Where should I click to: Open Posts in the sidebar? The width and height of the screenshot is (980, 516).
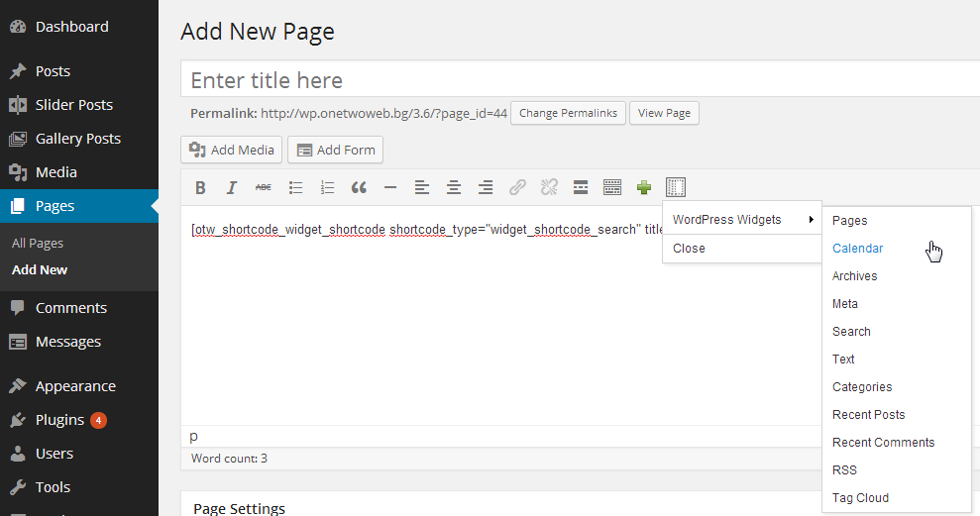[x=78, y=71]
